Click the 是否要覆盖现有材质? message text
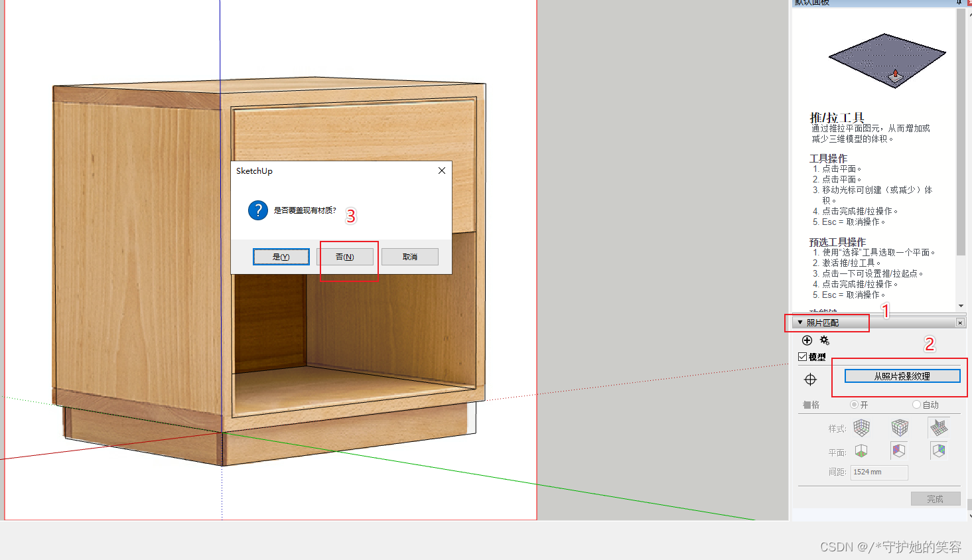 (305, 210)
